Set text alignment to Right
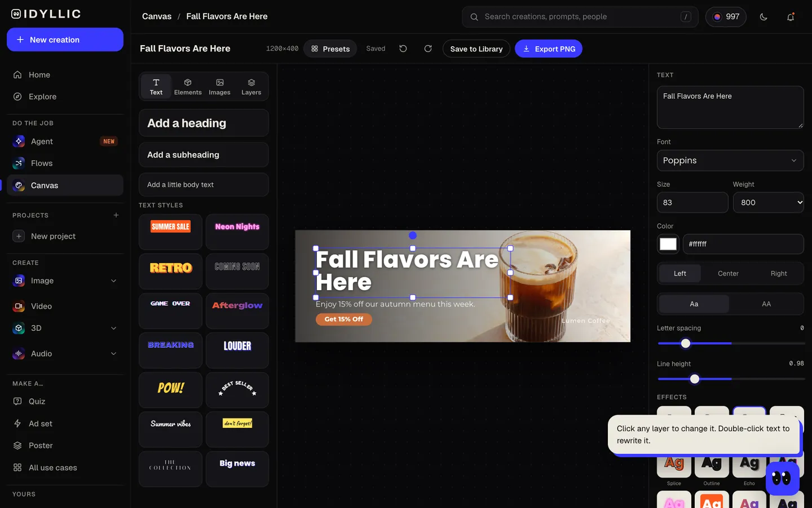The width and height of the screenshot is (812, 508). (x=779, y=273)
